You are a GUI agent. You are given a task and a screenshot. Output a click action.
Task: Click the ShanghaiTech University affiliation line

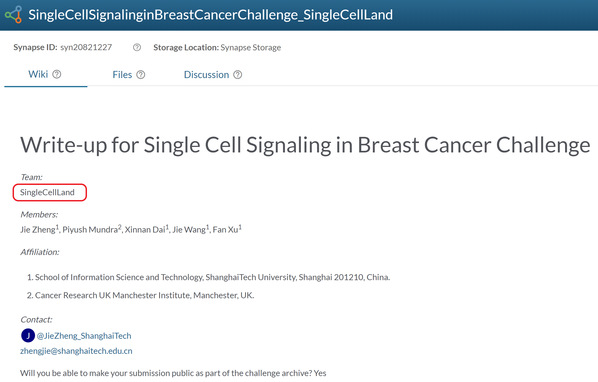(x=209, y=277)
